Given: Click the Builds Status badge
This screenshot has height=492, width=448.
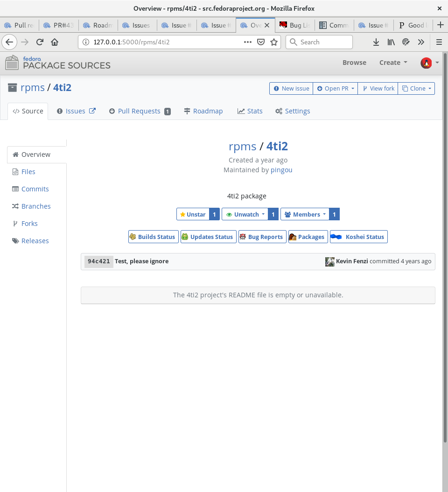Looking at the screenshot, I should tap(154, 237).
